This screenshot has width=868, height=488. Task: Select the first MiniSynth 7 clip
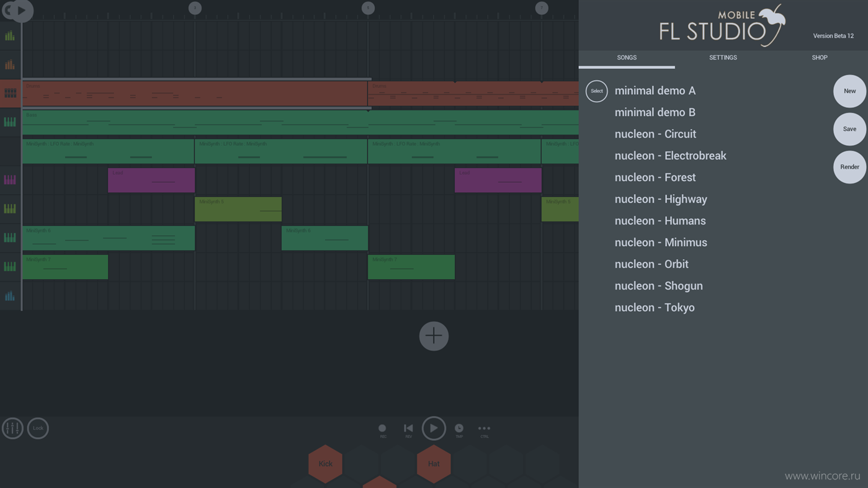[x=65, y=267]
